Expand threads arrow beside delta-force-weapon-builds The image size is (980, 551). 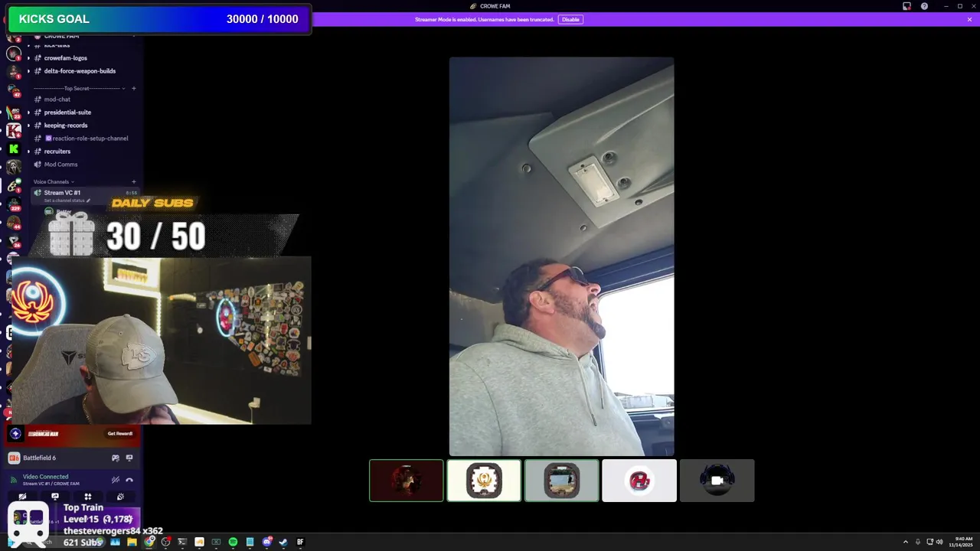28,71
